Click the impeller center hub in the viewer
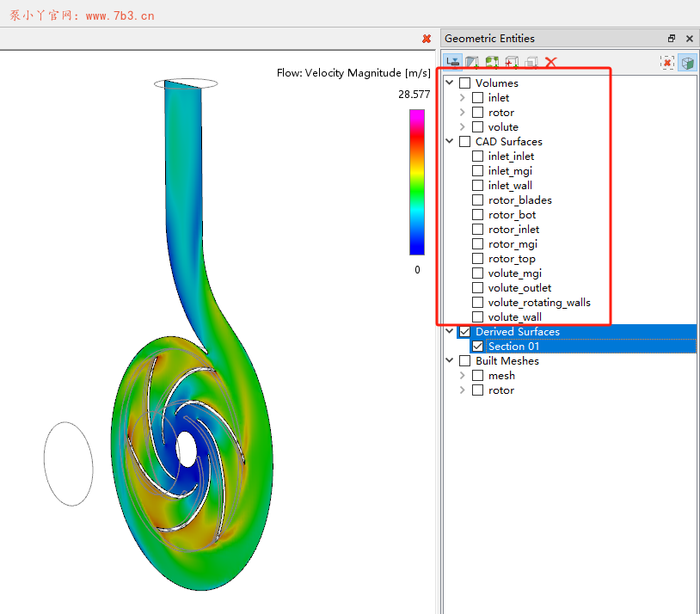This screenshot has width=700, height=614. click(x=187, y=449)
